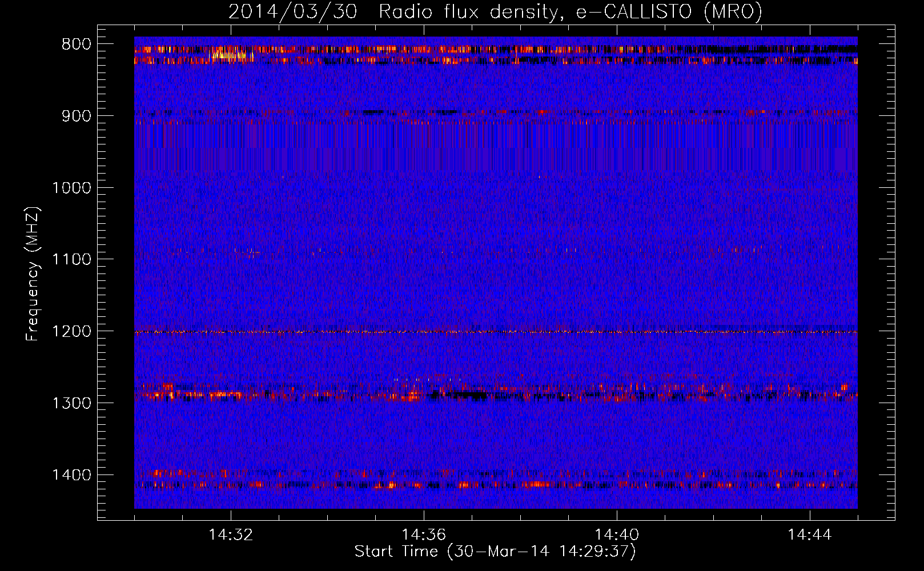This screenshot has width=924, height=571.
Task: Click the 1300 frequency tick label
Action: tap(71, 403)
